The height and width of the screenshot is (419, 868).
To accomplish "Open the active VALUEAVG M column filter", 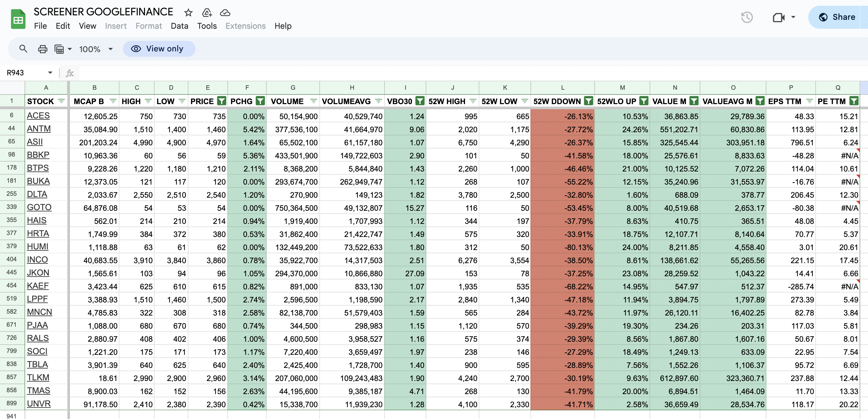I will tap(760, 101).
